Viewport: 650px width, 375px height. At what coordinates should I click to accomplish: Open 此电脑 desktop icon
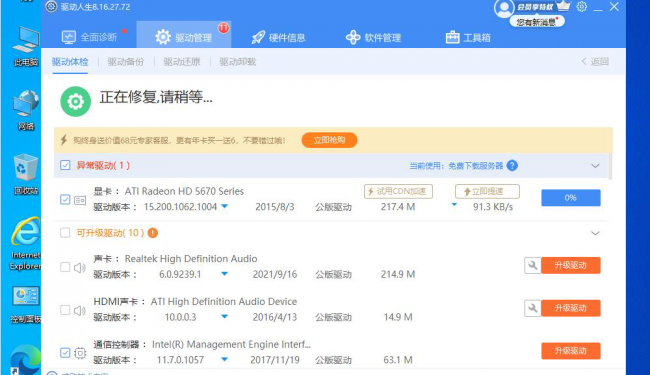[x=26, y=46]
